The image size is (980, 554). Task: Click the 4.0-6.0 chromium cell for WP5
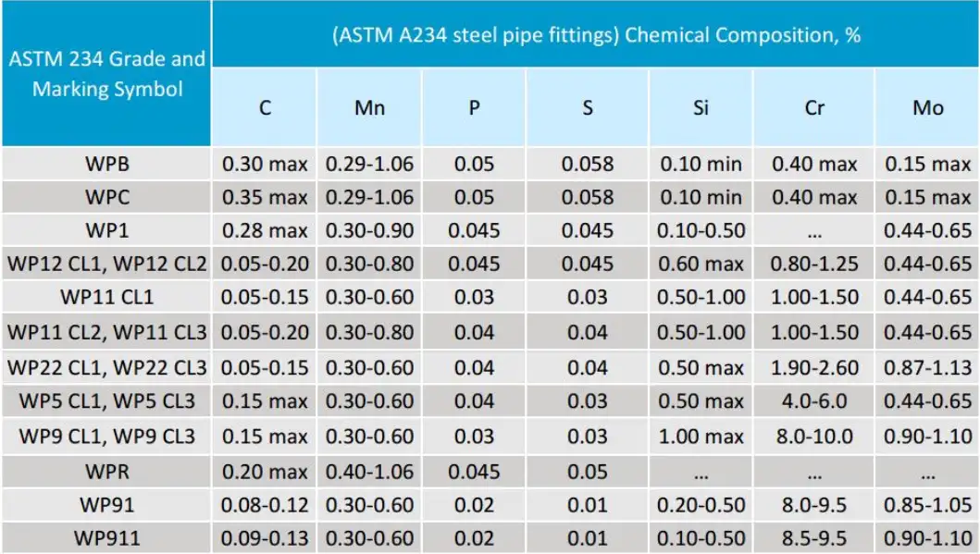(814, 401)
